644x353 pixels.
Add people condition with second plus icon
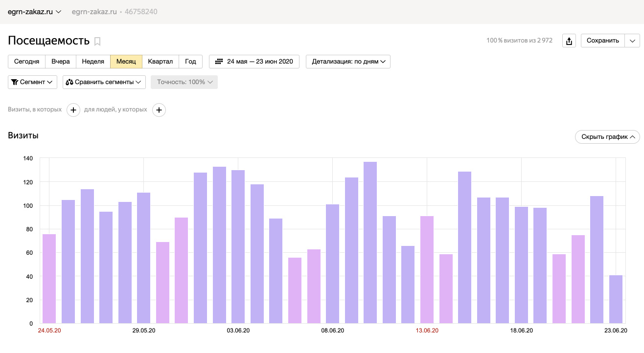point(159,110)
